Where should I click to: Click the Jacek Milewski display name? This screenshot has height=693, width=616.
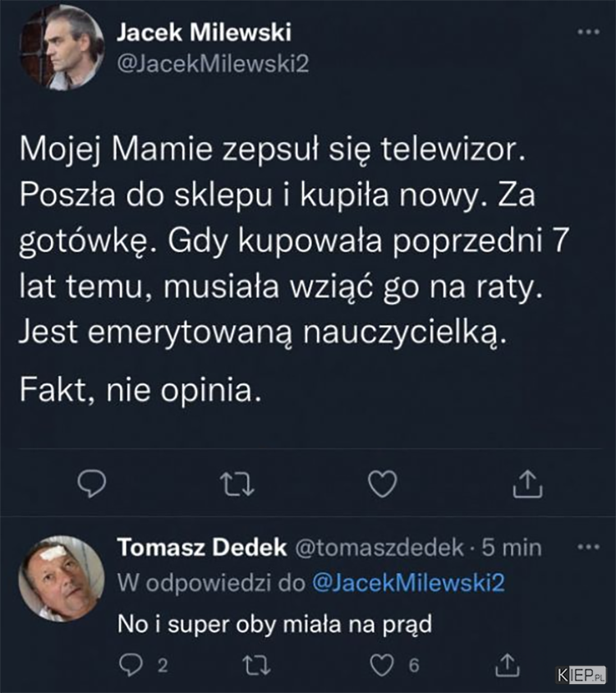click(204, 33)
